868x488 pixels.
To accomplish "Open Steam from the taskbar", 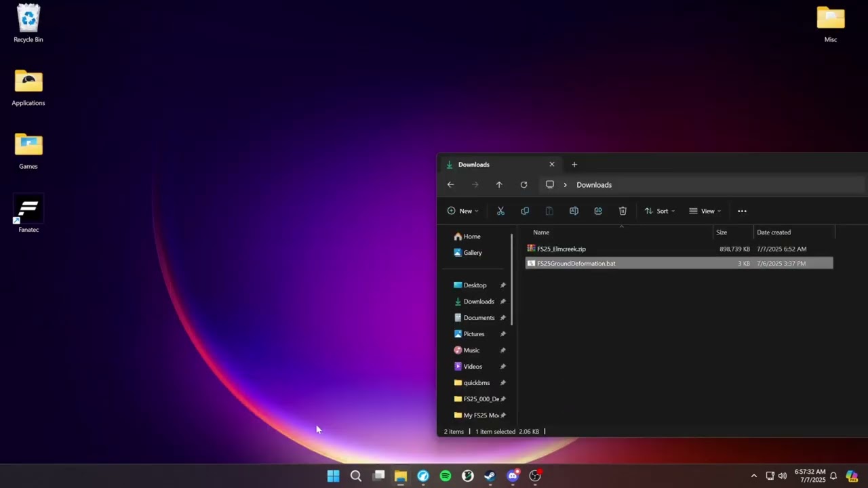I will [x=490, y=476].
